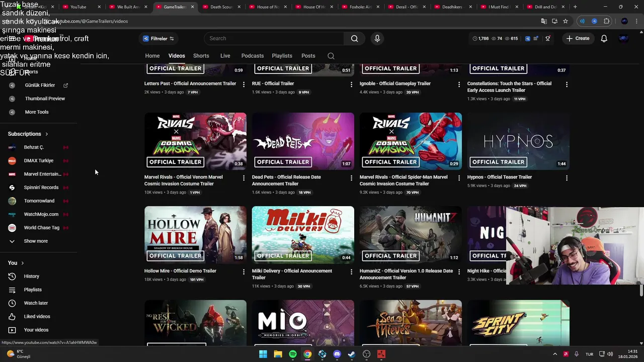Open the YouTube account avatar

tap(623, 38)
